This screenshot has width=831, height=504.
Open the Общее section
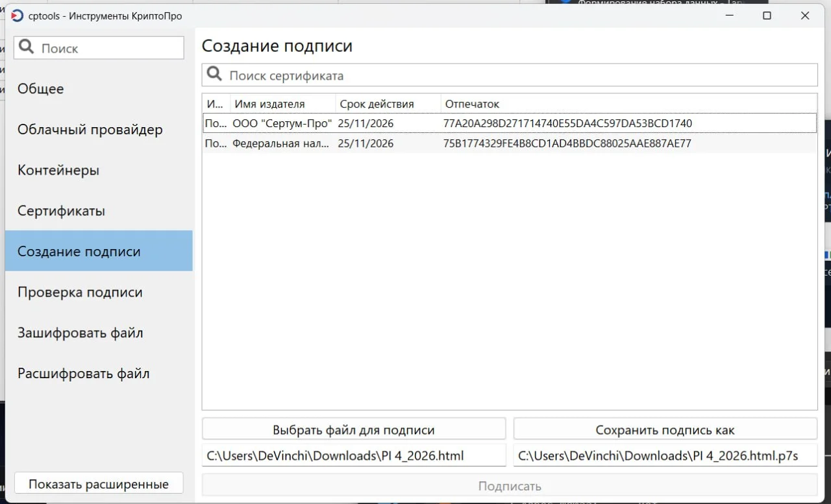pos(99,89)
